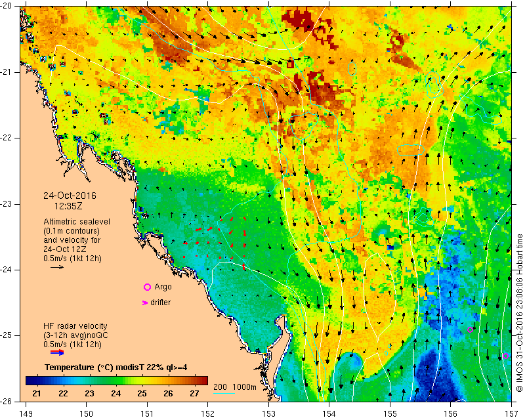Click the 'HF radar velocity' legend text
Viewport: 525px width, 420px height.
pyautogui.click(x=75, y=326)
